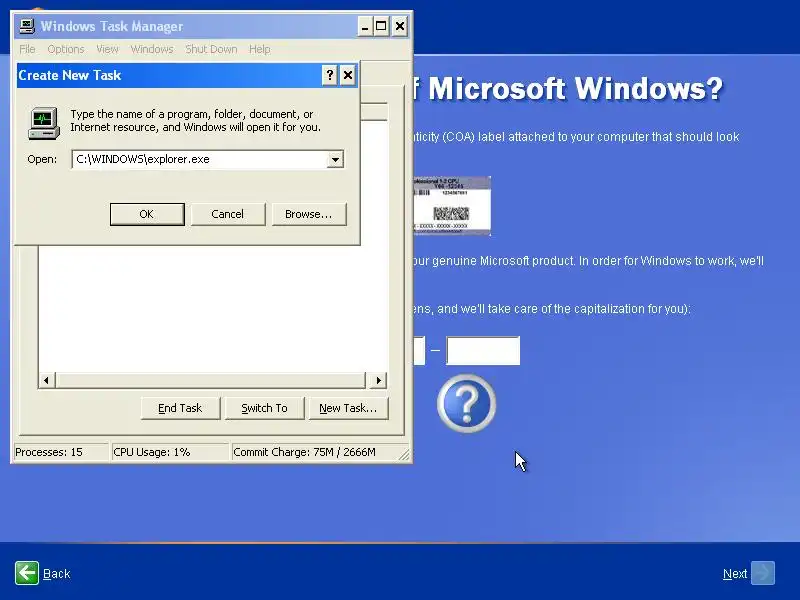This screenshot has width=800, height=600.
Task: Click OK to run explorer.exe
Action: click(x=147, y=214)
